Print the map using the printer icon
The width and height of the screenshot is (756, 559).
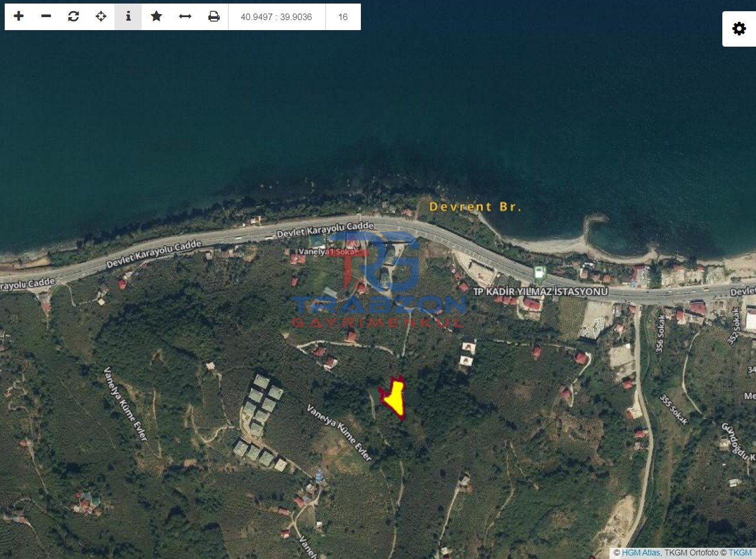pyautogui.click(x=214, y=17)
